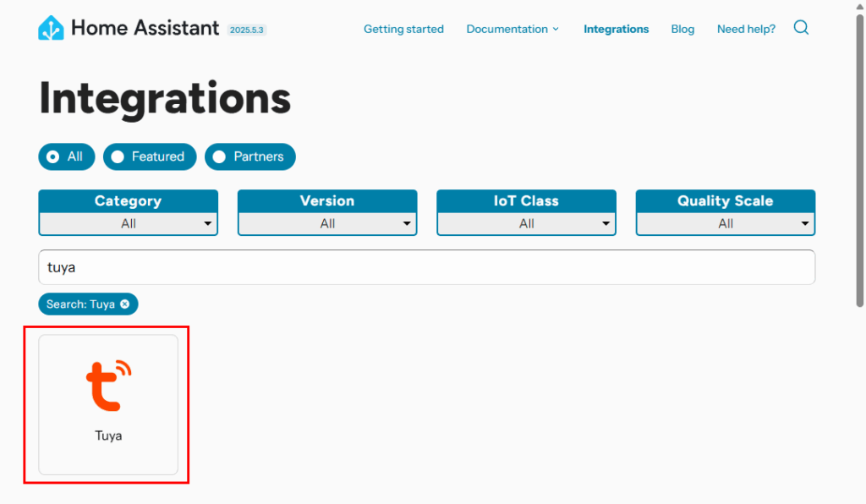The height and width of the screenshot is (504, 866).
Task: Select the Featured radio button
Action: coord(118,156)
